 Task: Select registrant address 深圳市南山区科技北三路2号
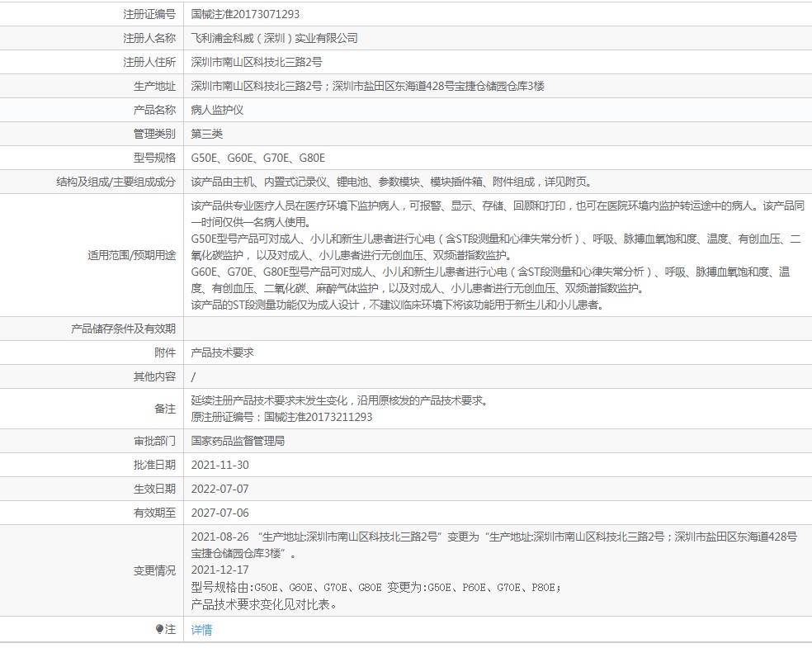click(x=257, y=62)
